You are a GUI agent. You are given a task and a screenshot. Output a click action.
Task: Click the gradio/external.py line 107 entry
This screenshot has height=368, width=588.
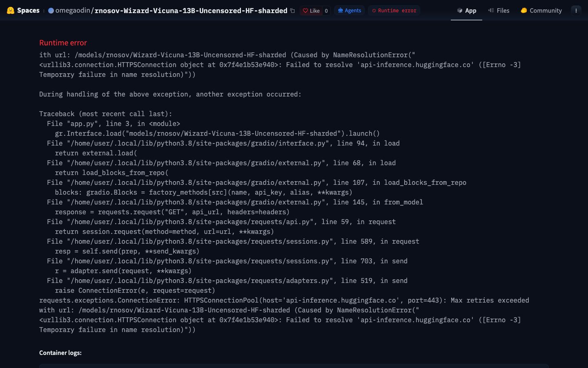point(256,182)
